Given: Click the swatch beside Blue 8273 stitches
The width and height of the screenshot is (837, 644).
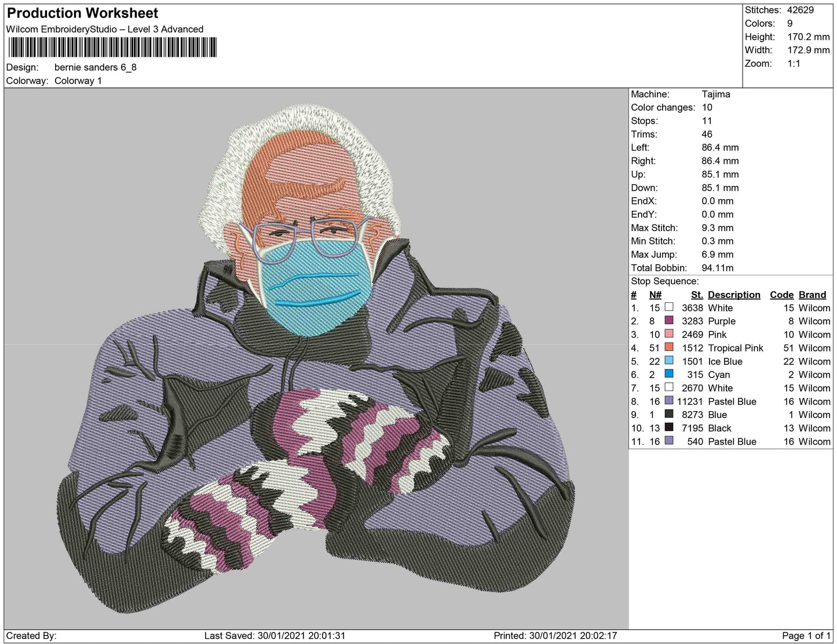Looking at the screenshot, I should (669, 414).
